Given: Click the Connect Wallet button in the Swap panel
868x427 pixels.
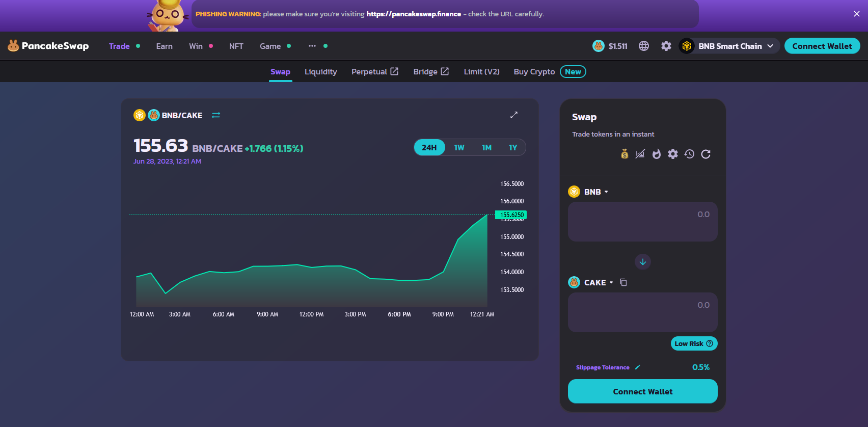Looking at the screenshot, I should click(x=643, y=391).
